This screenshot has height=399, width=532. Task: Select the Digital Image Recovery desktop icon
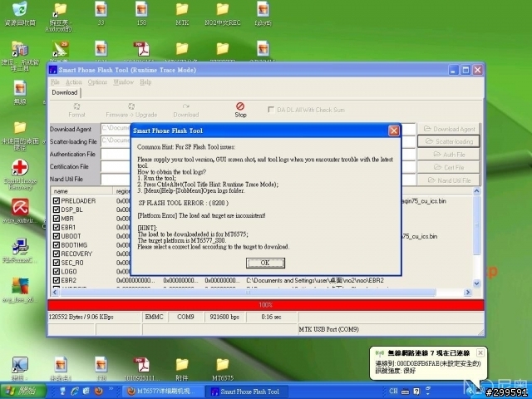[x=20, y=168]
